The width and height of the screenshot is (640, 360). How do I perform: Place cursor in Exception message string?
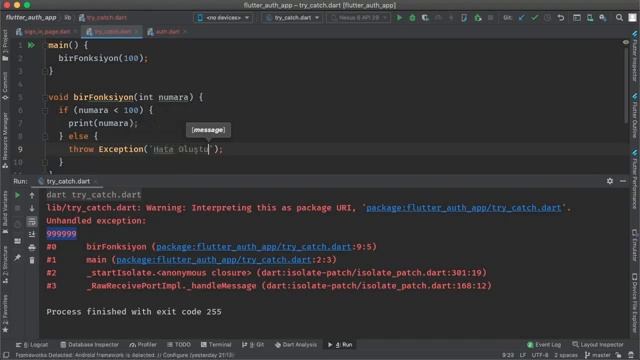coord(180,149)
